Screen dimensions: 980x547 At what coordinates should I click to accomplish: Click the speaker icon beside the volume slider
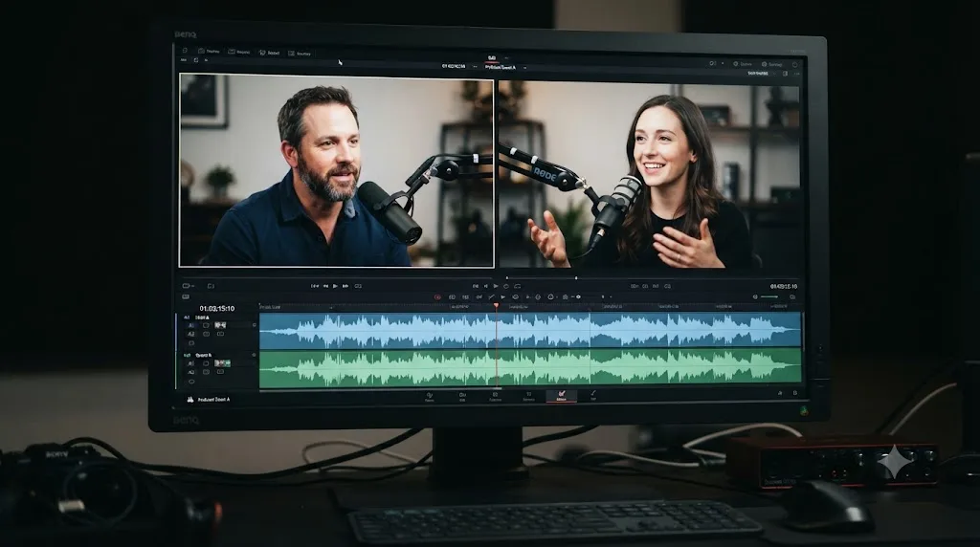[x=755, y=296]
